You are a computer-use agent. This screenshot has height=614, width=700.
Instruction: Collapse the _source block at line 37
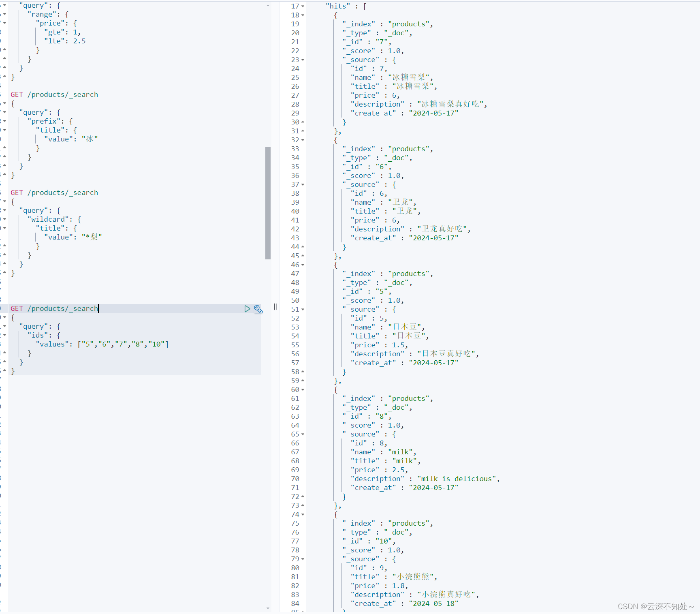tap(303, 185)
